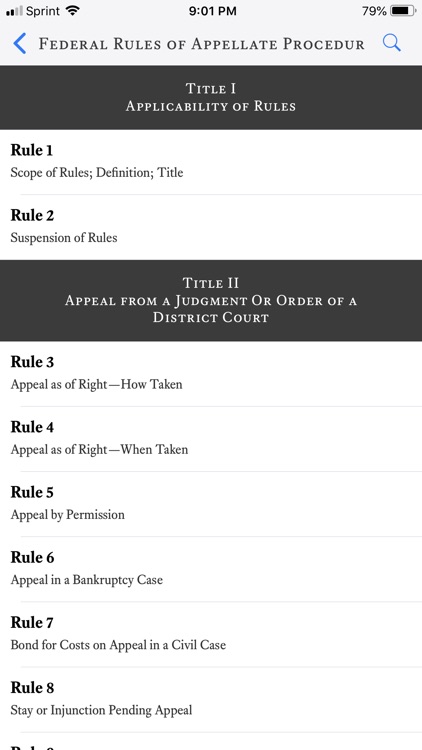Open Rule 2 Suspension of Rules
Screen dimensions: 422x750
[x=211, y=227]
